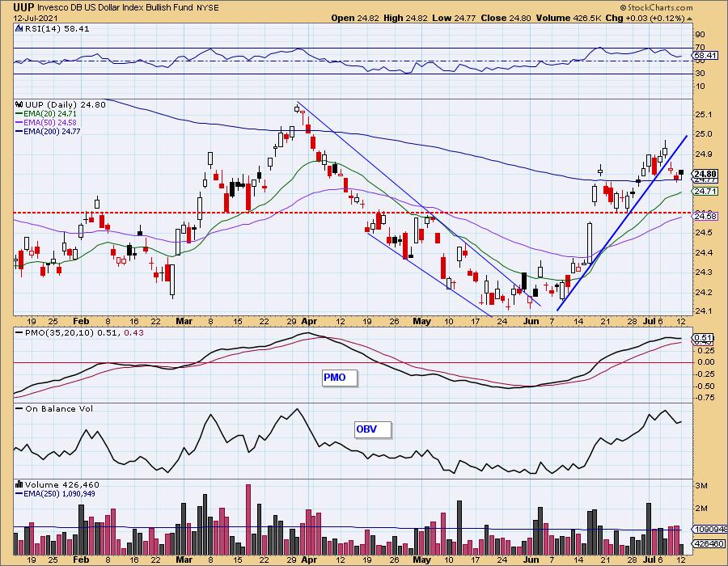The width and height of the screenshot is (728, 566).
Task: Click the 24.80 last price axis tag
Action: [x=705, y=174]
